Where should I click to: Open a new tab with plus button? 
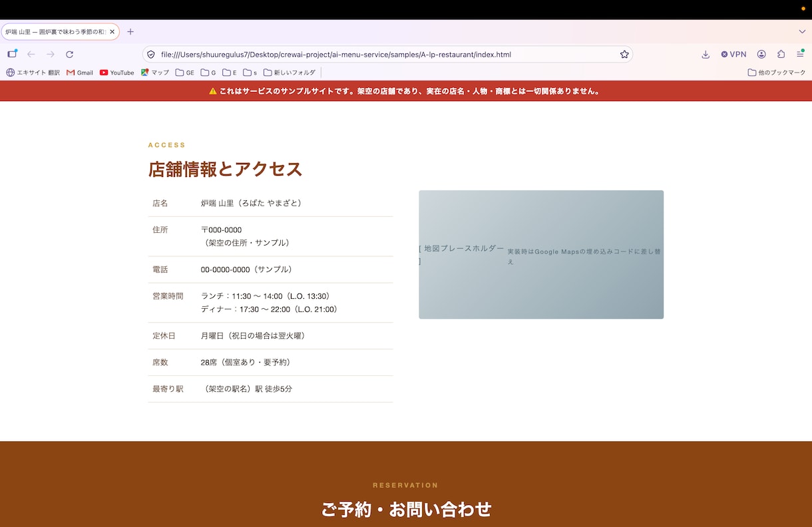point(130,31)
